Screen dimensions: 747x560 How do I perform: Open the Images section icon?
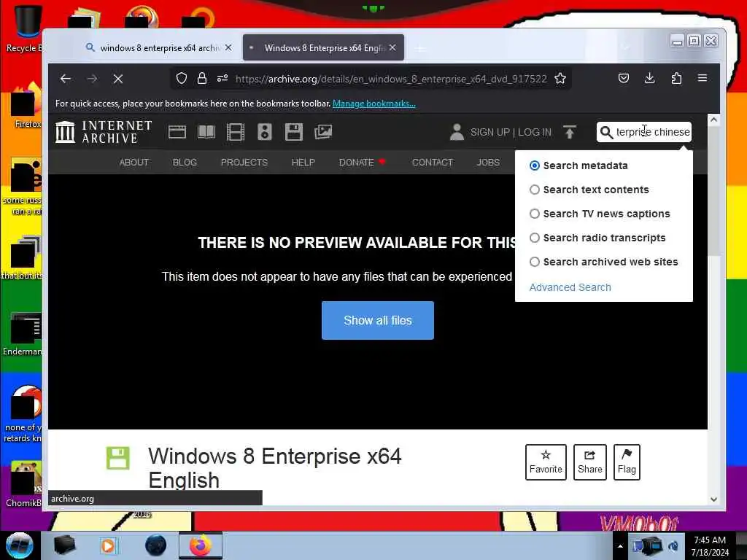coord(323,132)
